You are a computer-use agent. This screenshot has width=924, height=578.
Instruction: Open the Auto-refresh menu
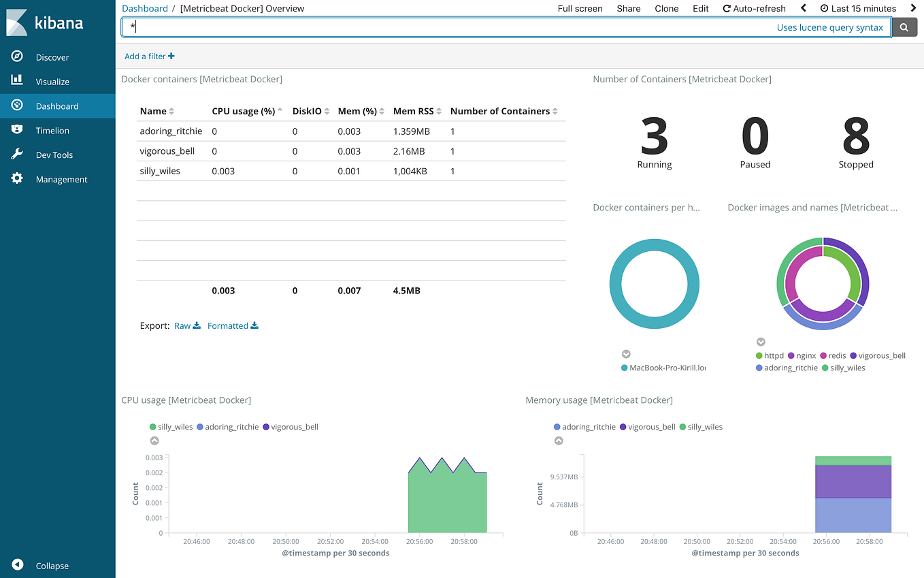pos(754,8)
